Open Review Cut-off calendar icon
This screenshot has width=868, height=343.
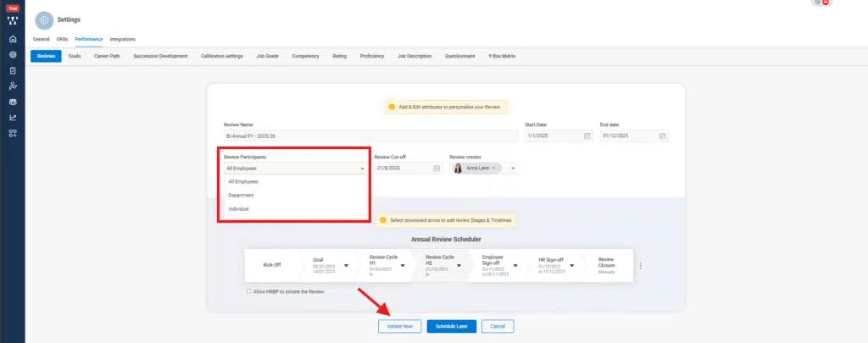437,169
